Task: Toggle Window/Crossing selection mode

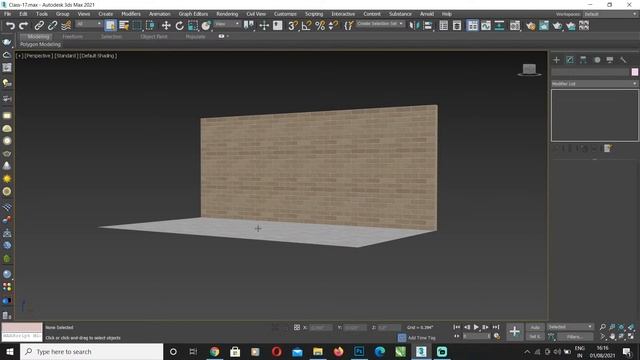Action: pos(151,26)
